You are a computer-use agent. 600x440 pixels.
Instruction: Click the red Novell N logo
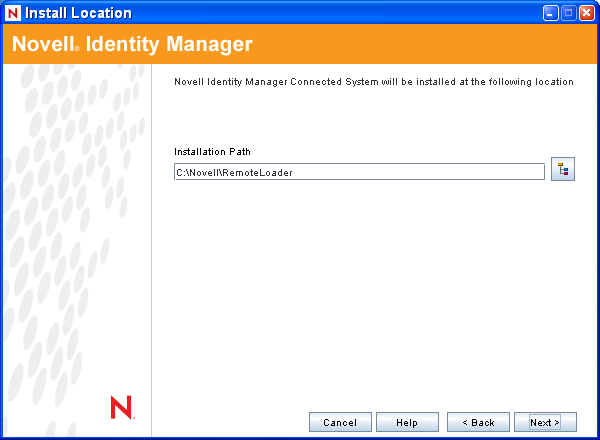121,406
